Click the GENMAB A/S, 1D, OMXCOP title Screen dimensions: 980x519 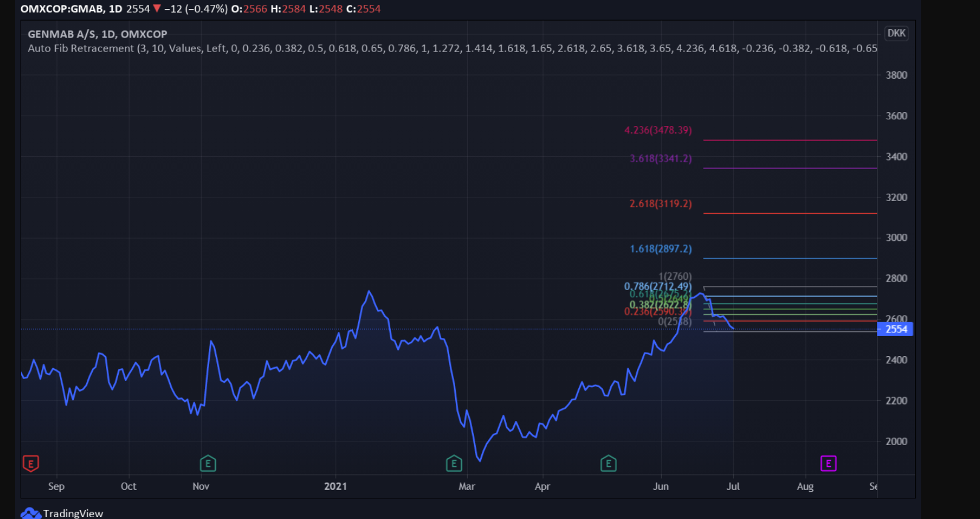point(98,35)
